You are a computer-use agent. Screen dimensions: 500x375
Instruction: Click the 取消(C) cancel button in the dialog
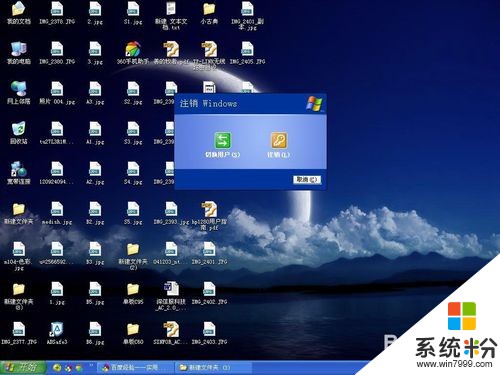307,180
